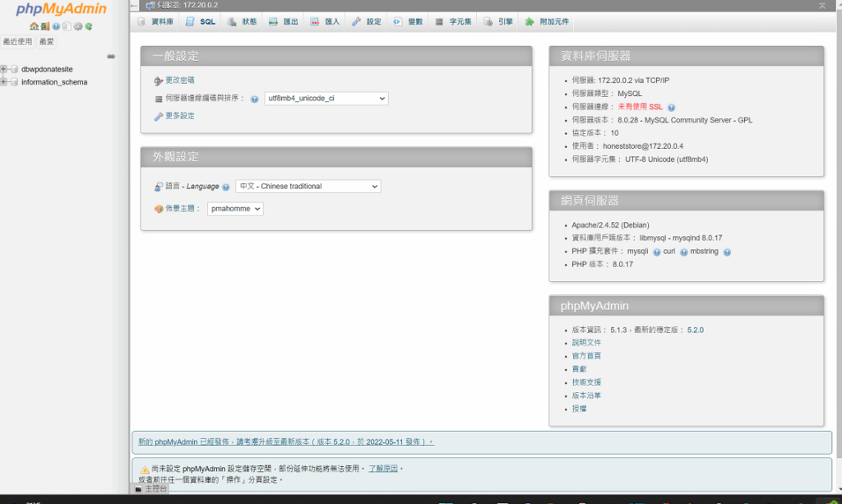Click the 更多設定 more settings link
Viewport: 842px width, 504px height.
point(179,116)
